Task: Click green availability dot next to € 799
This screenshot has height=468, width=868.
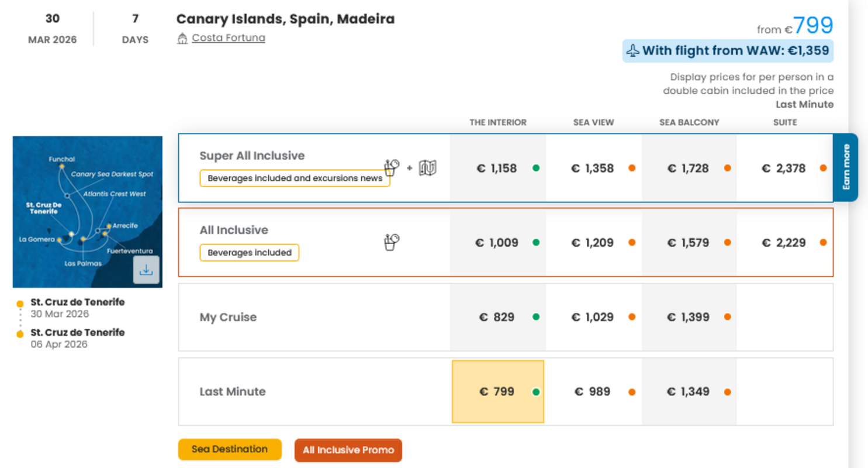Action: tap(536, 392)
